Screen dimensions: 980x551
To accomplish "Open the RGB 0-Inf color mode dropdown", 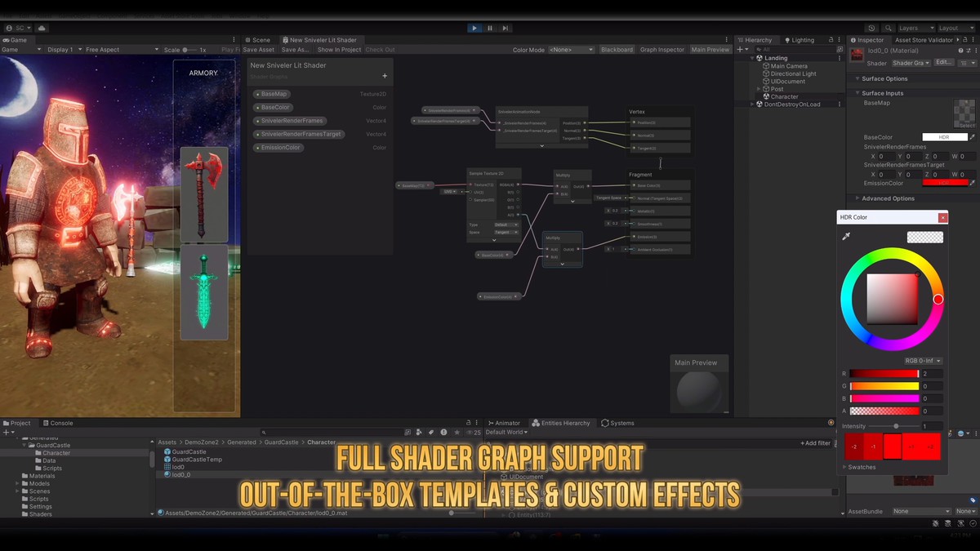I will [x=923, y=361].
